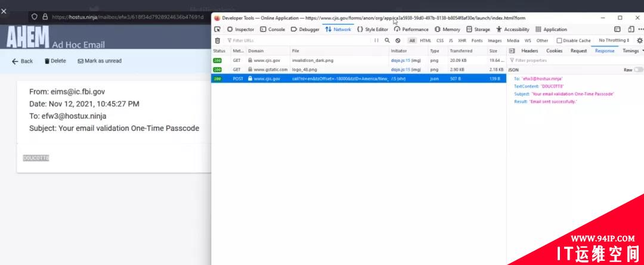Open the Storage tab
The image size is (644, 265).
[478, 30]
